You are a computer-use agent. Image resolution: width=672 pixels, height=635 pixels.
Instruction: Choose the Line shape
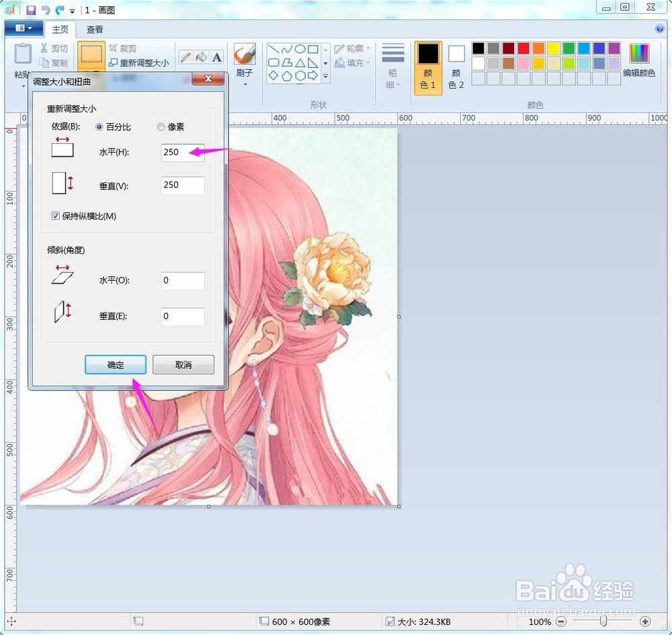click(274, 49)
